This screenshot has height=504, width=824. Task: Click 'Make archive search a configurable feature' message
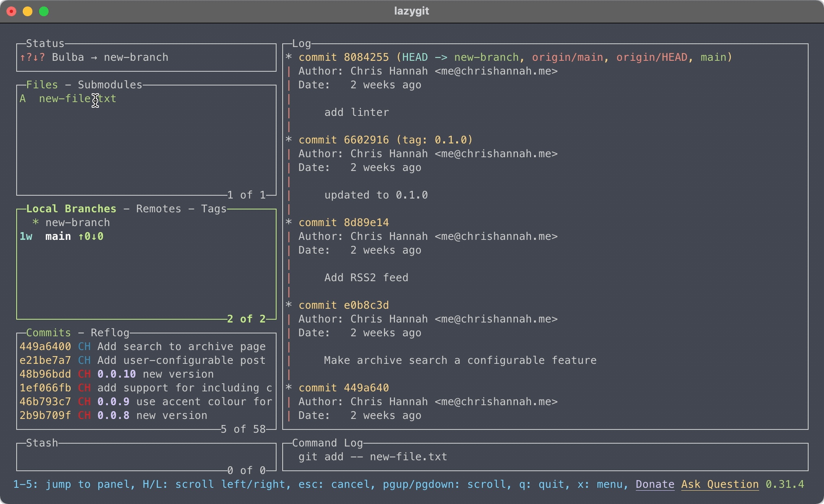click(460, 360)
